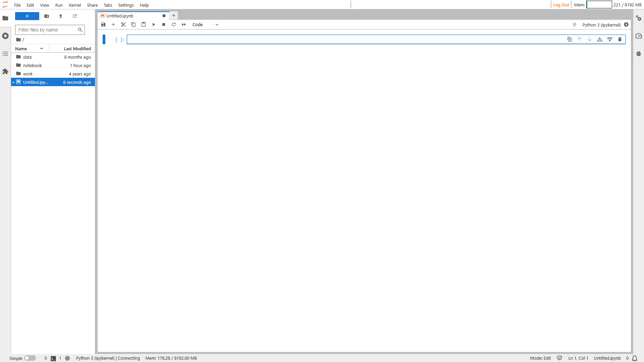The height and width of the screenshot is (362, 644).
Task: Open the notebook folder
Action: pos(53,65)
